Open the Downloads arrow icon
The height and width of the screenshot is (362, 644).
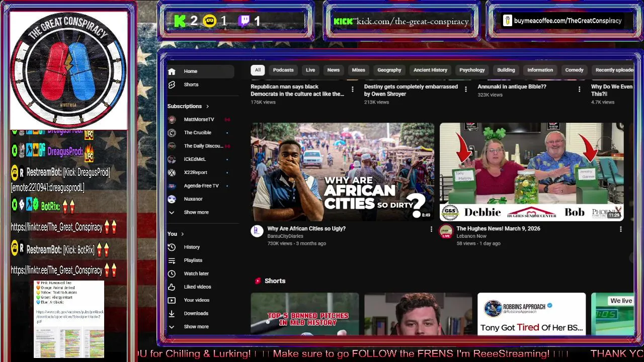(x=172, y=313)
